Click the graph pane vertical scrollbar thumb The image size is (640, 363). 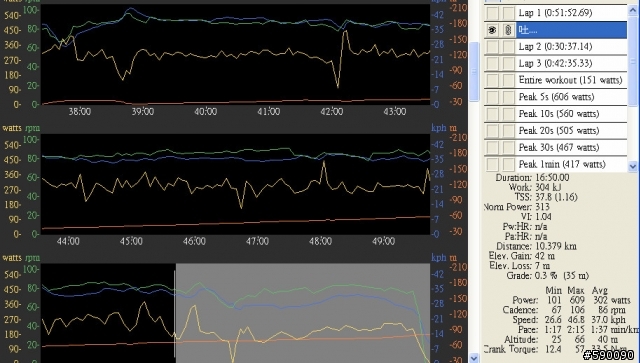(x=474, y=71)
